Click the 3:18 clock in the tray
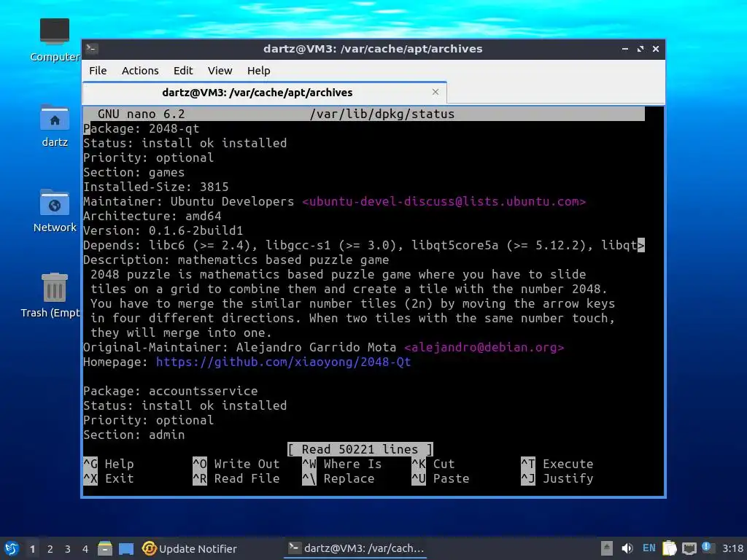The image size is (747, 560). (x=732, y=548)
